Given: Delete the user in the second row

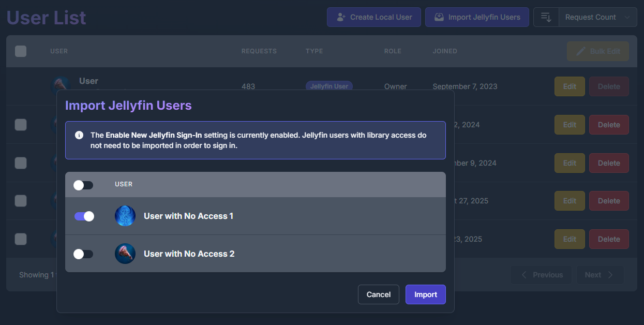Looking at the screenshot, I should pyautogui.click(x=609, y=125).
